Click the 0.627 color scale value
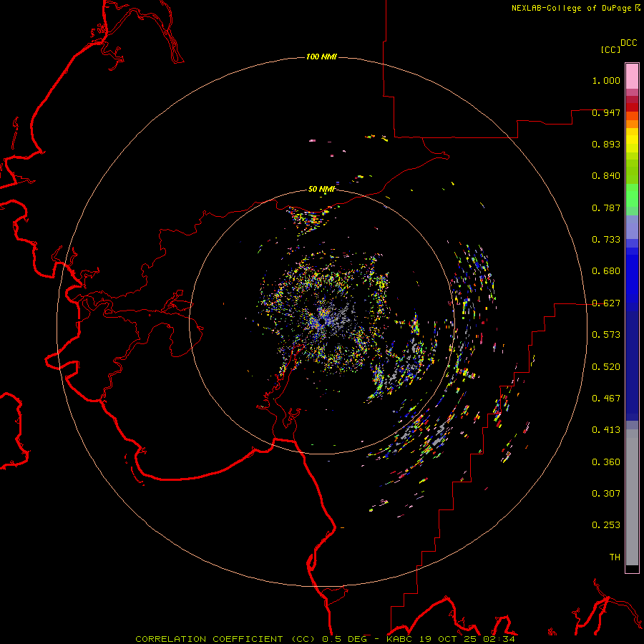 pyautogui.click(x=606, y=303)
